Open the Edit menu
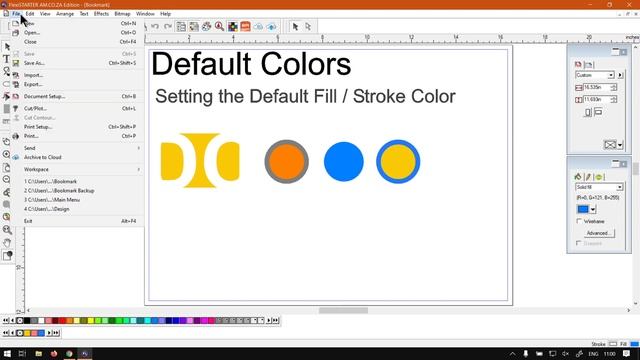Image resolution: width=640 pixels, height=360 pixels. (x=30, y=14)
